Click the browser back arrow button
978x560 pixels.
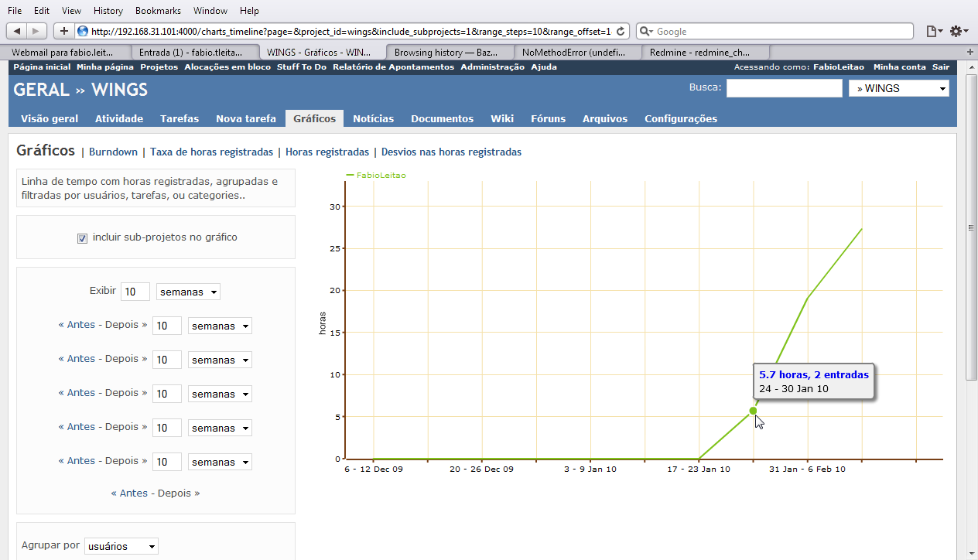coord(17,31)
